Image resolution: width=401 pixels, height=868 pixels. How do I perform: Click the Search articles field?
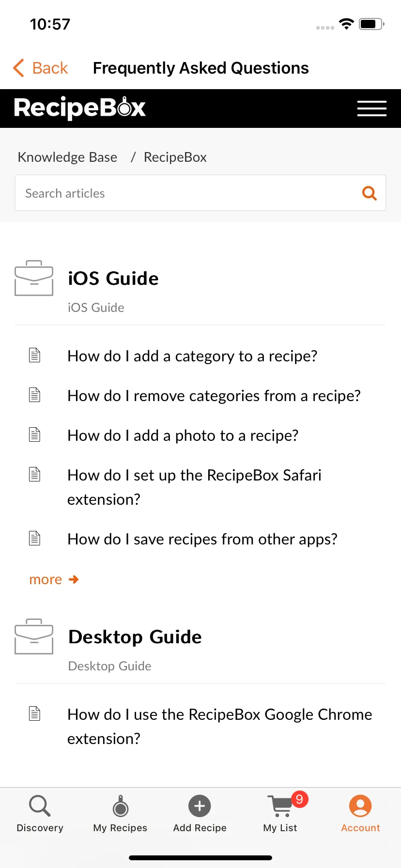[200, 193]
